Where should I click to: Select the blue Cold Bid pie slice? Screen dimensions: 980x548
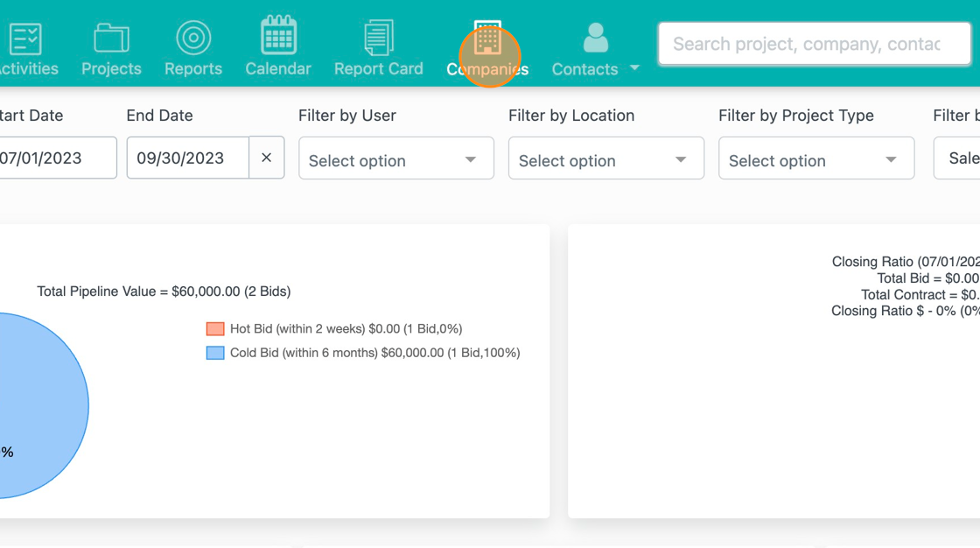click(x=35, y=403)
